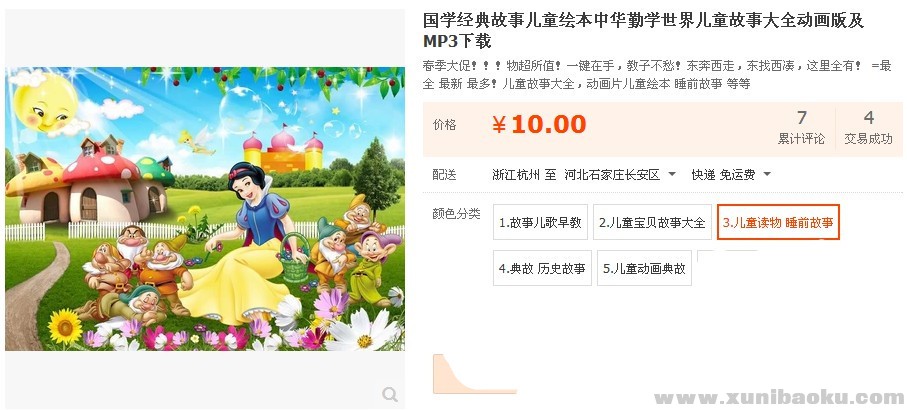Click the dropdown arrow after 免运费
Viewport: 907px width, 410px height.
point(767,175)
